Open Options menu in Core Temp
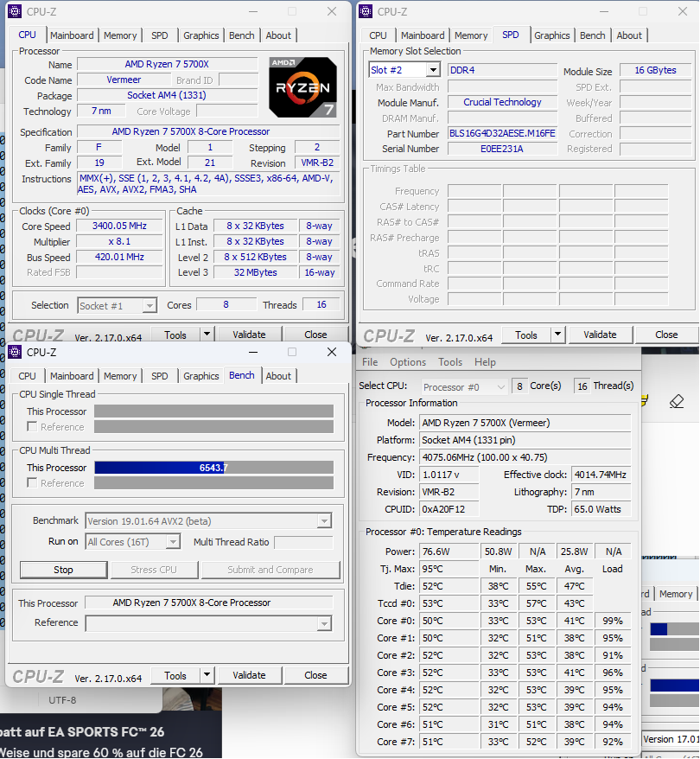This screenshot has height=759, width=700. pos(408,362)
